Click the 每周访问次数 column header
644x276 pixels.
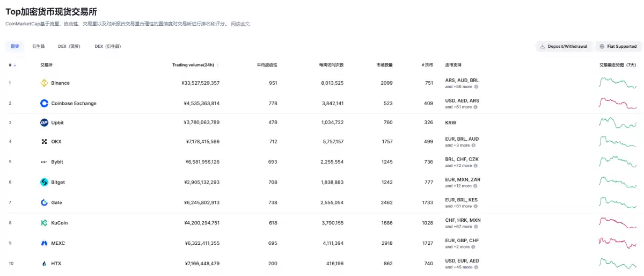331,65
